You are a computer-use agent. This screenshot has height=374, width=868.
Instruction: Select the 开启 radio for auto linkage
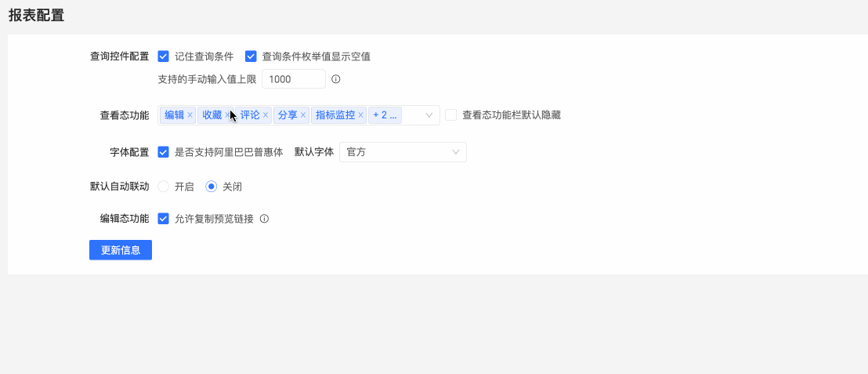[164, 187]
